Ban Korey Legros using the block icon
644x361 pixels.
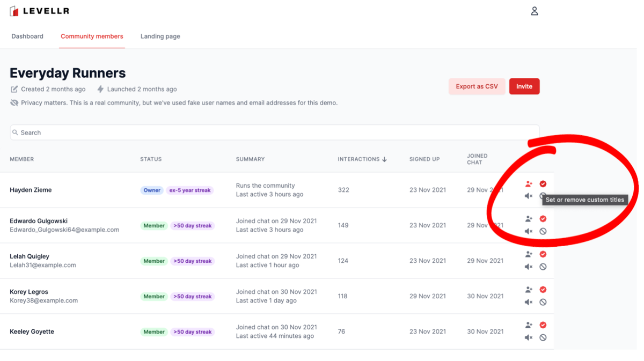pos(543,302)
